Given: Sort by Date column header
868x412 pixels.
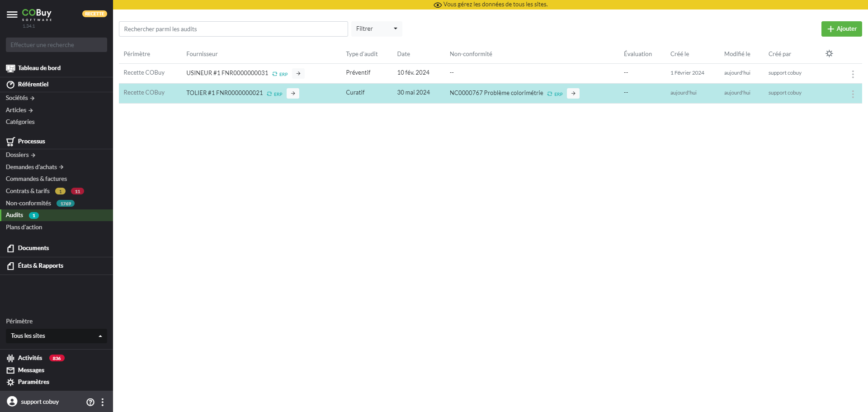Looking at the screenshot, I should pyautogui.click(x=404, y=54).
